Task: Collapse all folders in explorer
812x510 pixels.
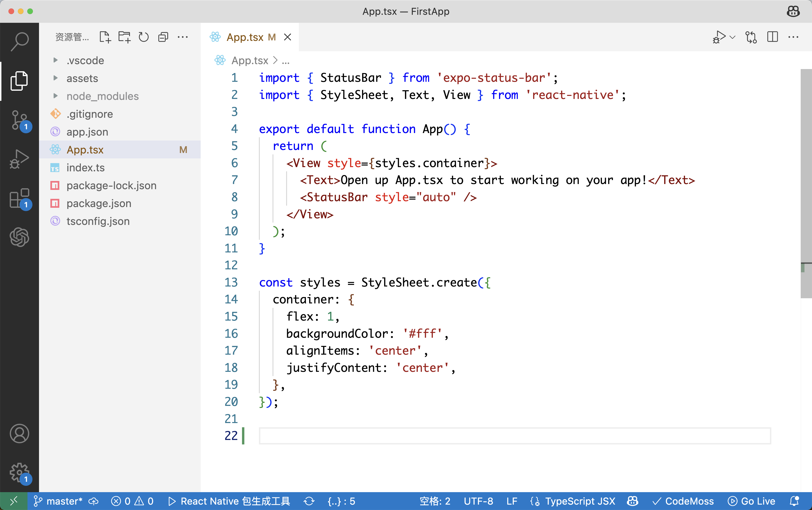Action: tap(163, 37)
